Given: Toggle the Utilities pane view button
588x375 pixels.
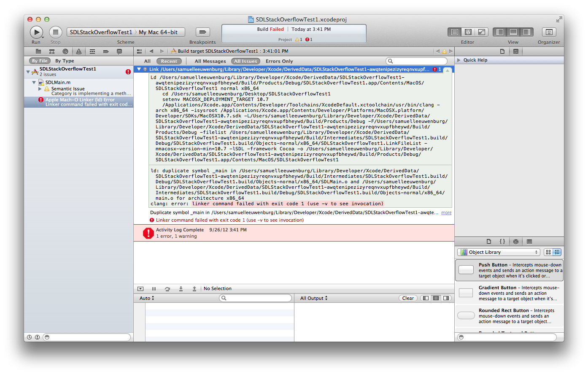Looking at the screenshot, I should 527,32.
